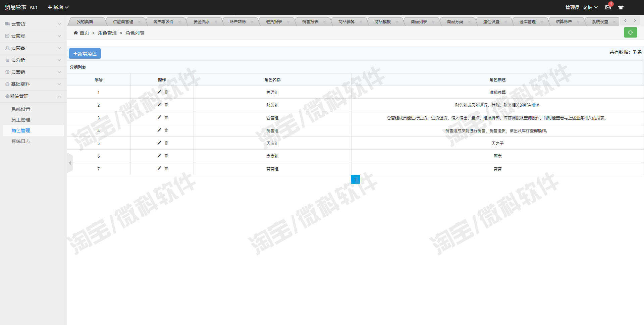Switch to the 我的桌面 tab
The width and height of the screenshot is (644, 325).
tap(85, 22)
